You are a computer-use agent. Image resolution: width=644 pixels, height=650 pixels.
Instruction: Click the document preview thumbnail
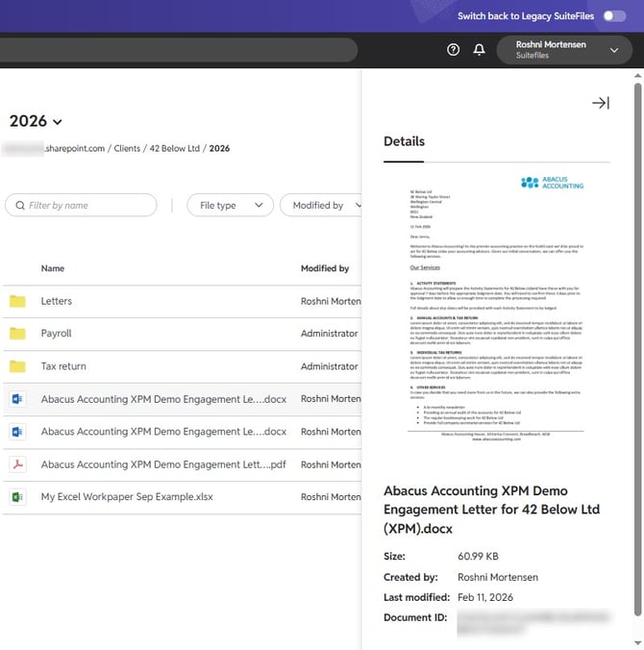coord(497,309)
